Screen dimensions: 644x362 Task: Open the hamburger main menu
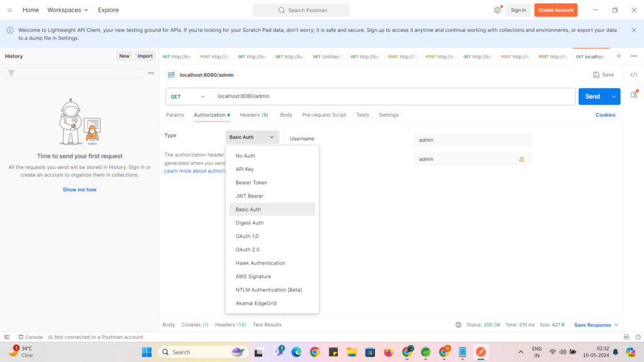[x=10, y=10]
